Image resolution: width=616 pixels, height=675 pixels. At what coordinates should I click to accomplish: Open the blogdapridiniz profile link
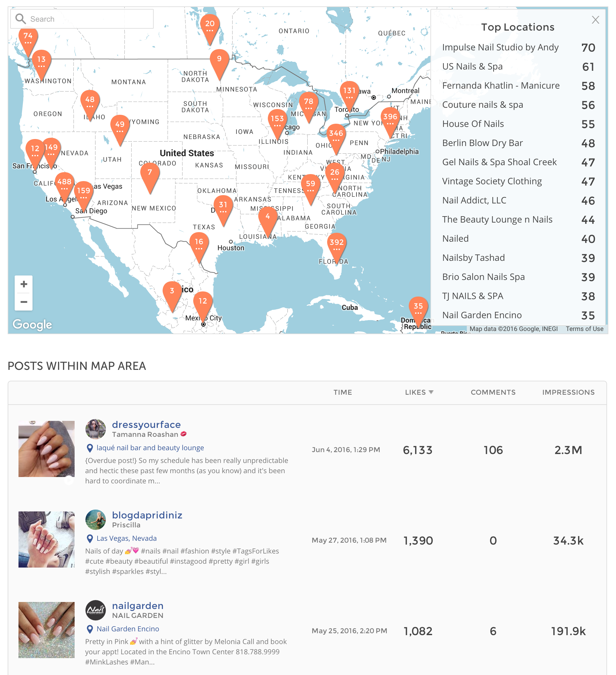[147, 515]
